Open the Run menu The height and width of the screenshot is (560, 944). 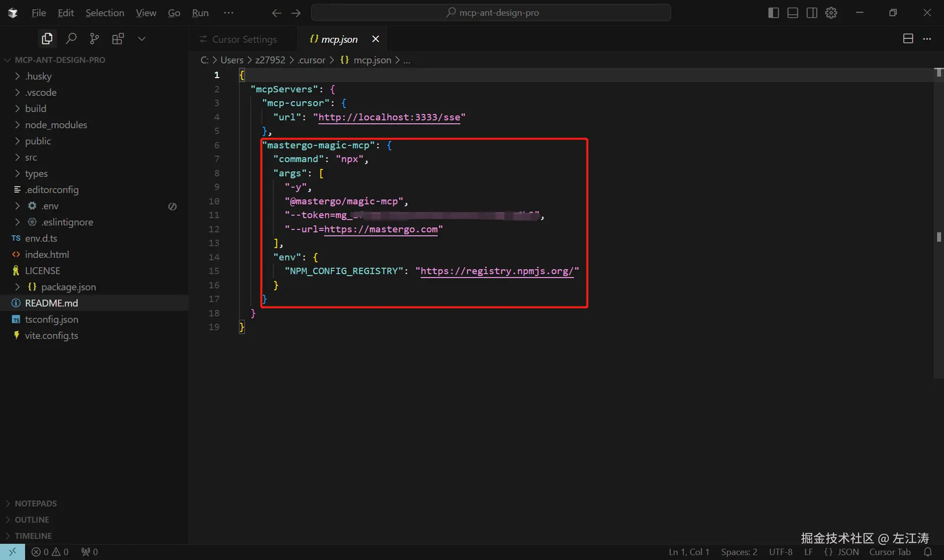coord(200,13)
